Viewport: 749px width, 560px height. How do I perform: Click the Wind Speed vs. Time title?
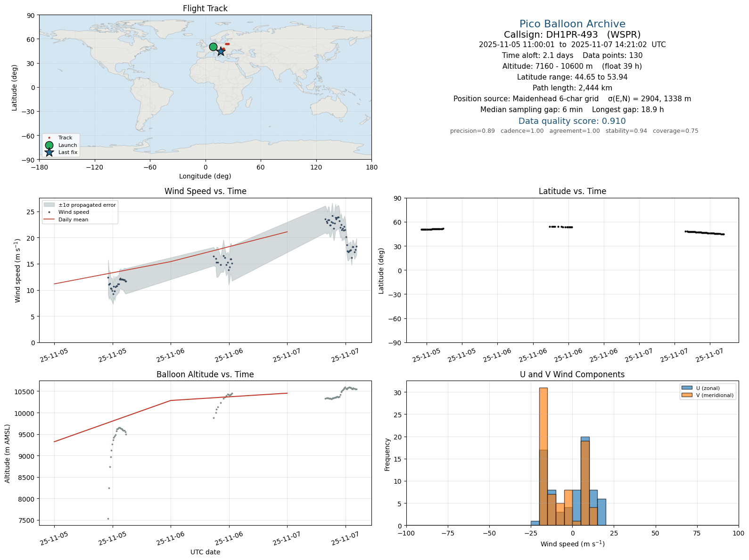click(x=205, y=191)
